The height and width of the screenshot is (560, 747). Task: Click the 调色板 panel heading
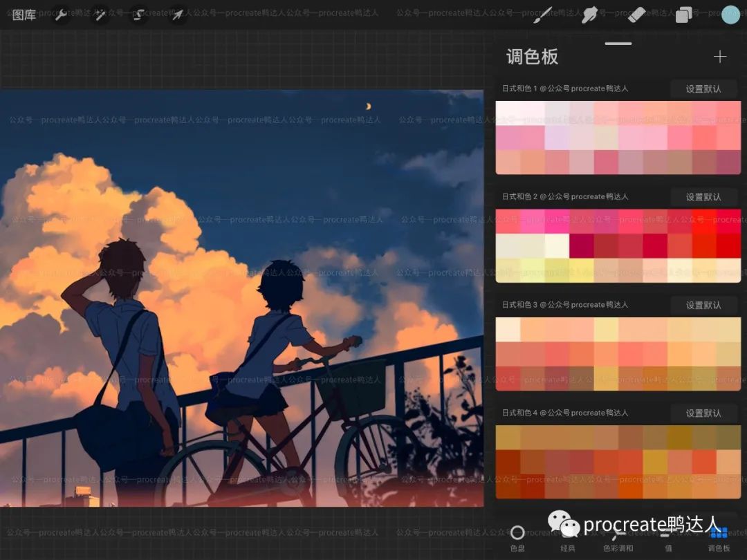(532, 57)
